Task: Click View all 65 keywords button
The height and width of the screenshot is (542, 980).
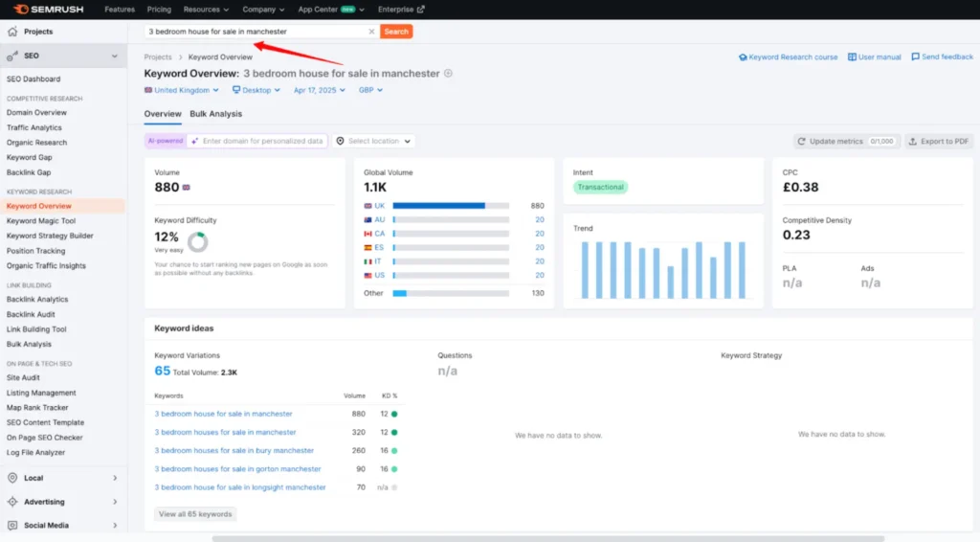Action: click(x=195, y=514)
